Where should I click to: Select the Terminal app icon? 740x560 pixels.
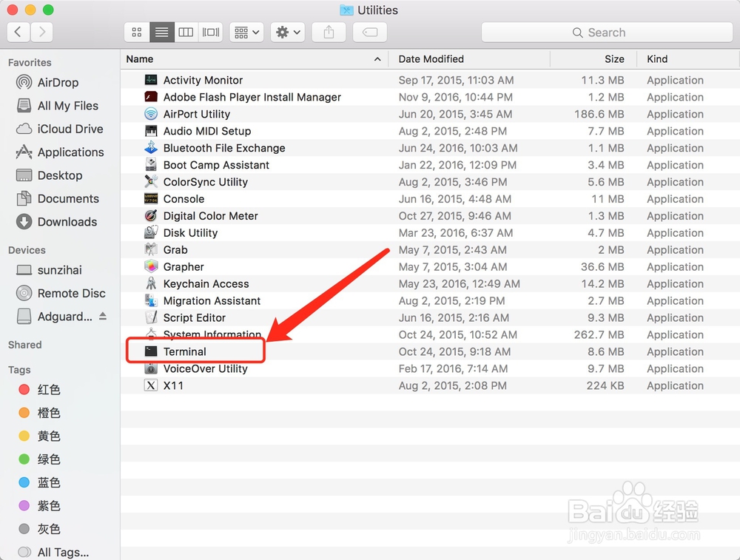151,351
